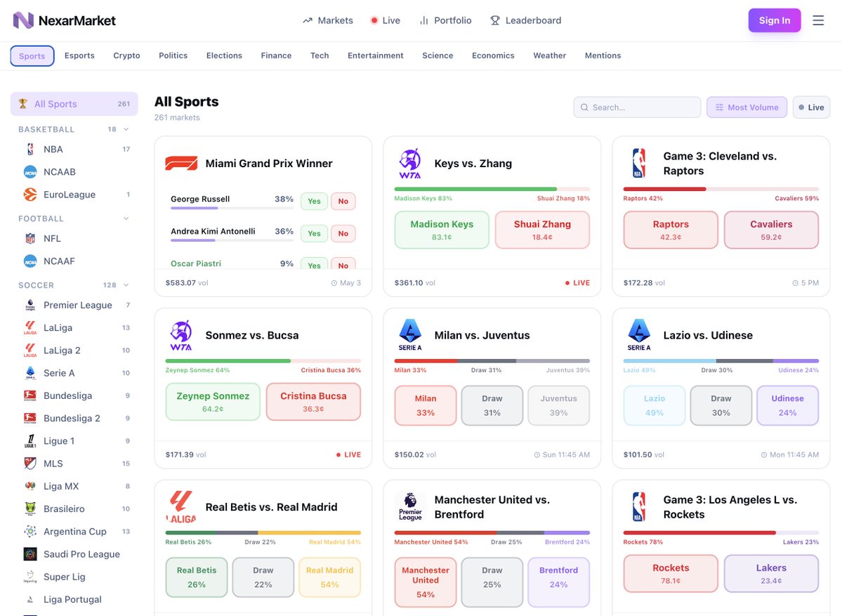Click the WTA logo on Keys vs. Zhang card

(x=410, y=163)
